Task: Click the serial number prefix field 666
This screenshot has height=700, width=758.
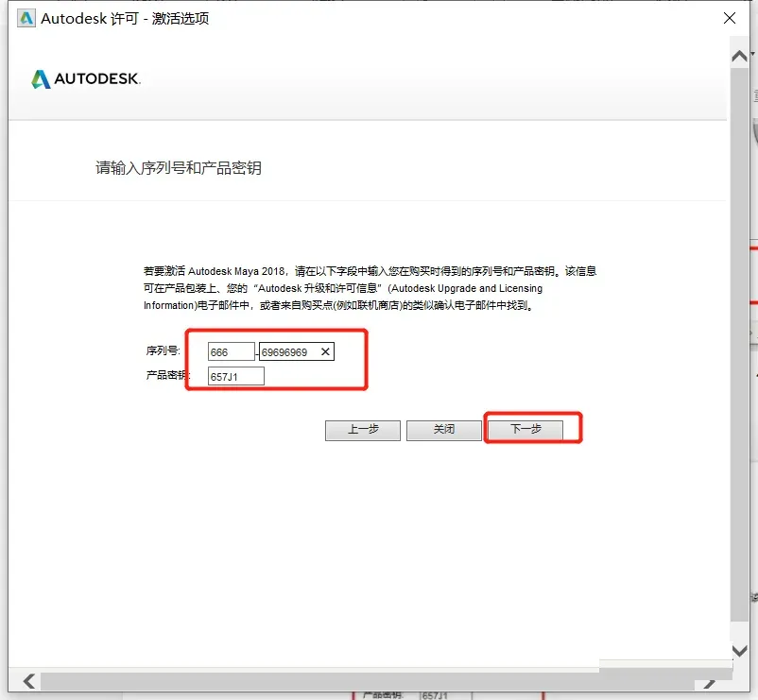Action: [x=231, y=351]
